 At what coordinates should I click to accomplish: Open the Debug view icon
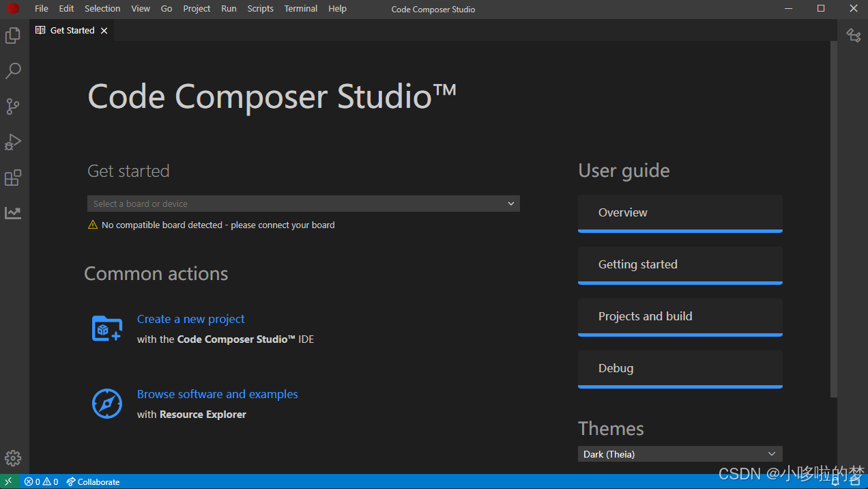coord(13,142)
